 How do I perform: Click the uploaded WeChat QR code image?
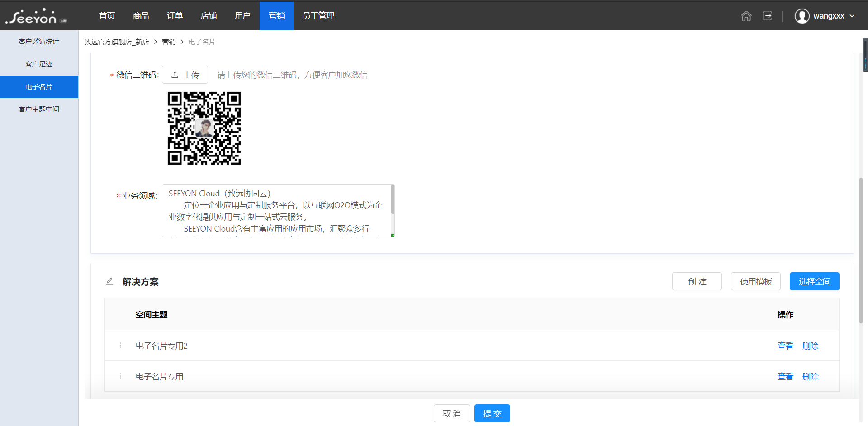coord(204,128)
